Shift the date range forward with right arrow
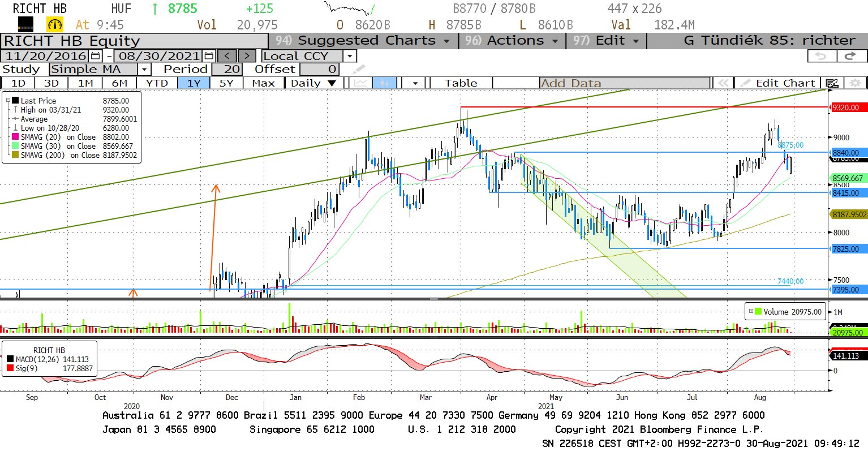 click(x=247, y=56)
